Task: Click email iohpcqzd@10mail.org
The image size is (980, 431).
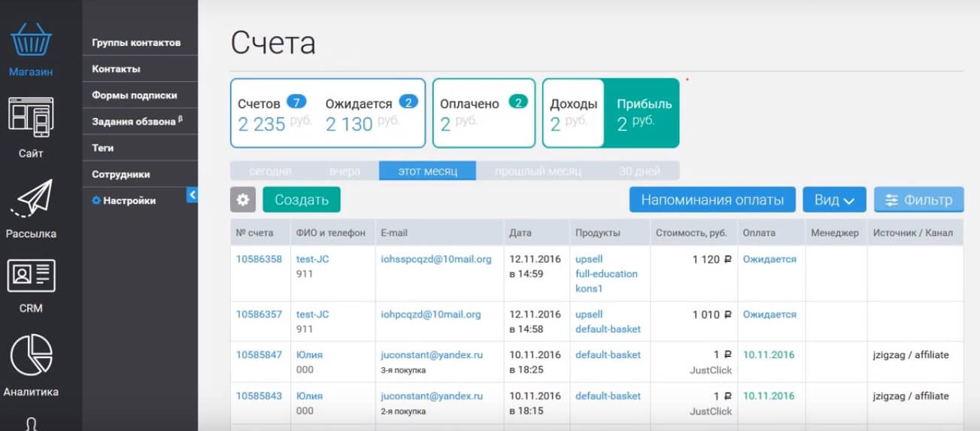Action: (x=431, y=314)
